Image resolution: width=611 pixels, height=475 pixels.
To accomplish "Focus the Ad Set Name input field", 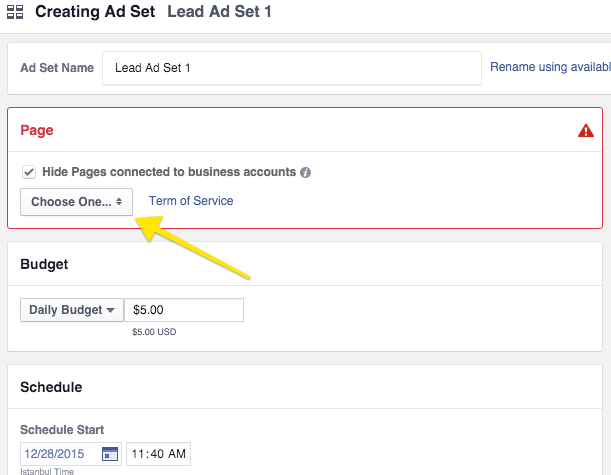I will (292, 68).
